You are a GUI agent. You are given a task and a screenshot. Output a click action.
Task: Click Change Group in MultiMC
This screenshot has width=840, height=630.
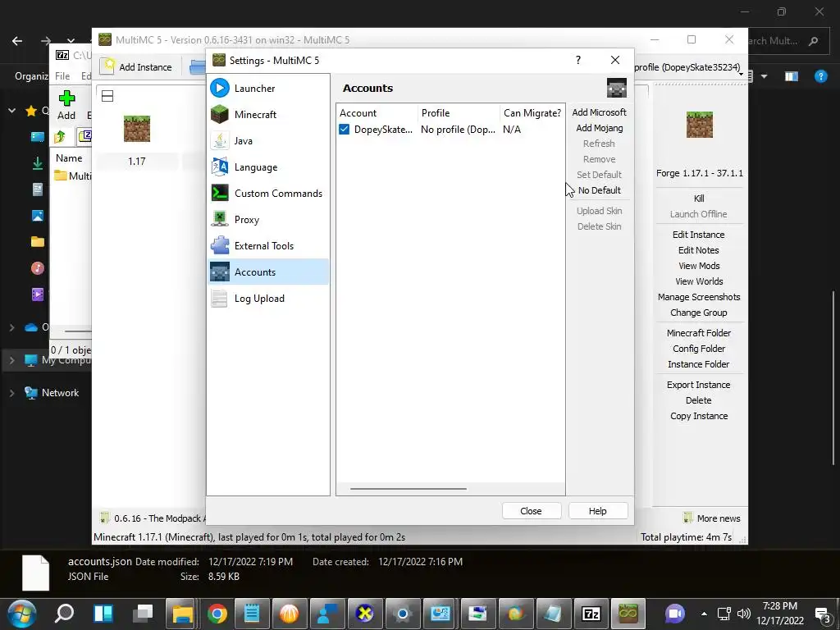[699, 313]
